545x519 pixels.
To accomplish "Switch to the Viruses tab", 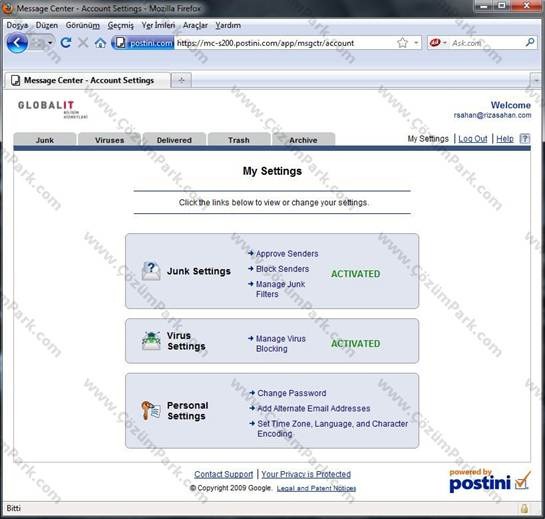I will 109,140.
